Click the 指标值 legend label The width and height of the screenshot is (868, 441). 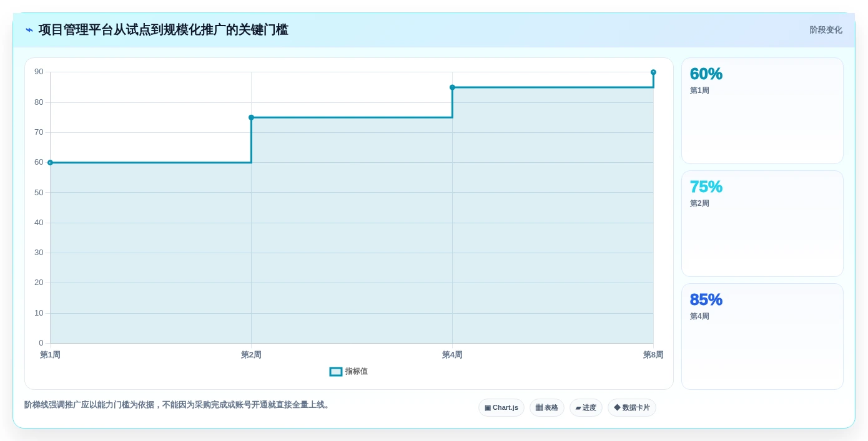(356, 372)
